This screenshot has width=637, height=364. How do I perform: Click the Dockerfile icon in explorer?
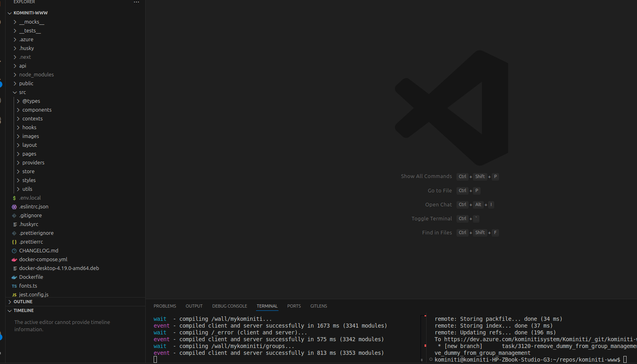[x=14, y=277]
